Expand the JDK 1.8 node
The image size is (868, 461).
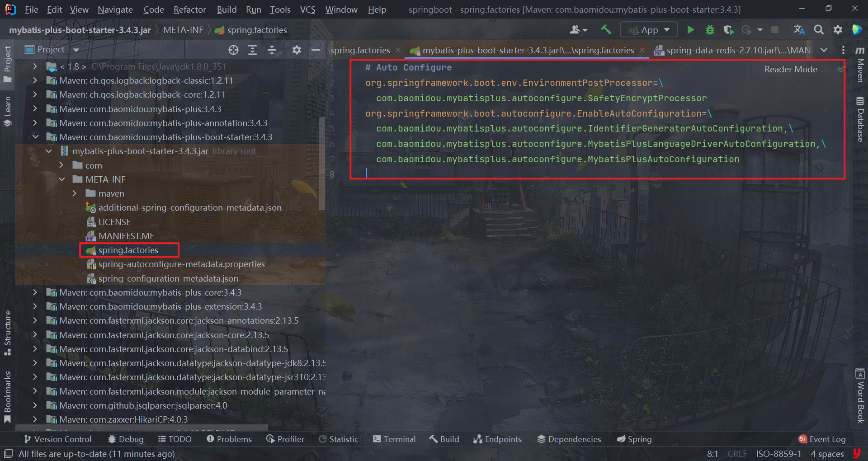coord(35,66)
